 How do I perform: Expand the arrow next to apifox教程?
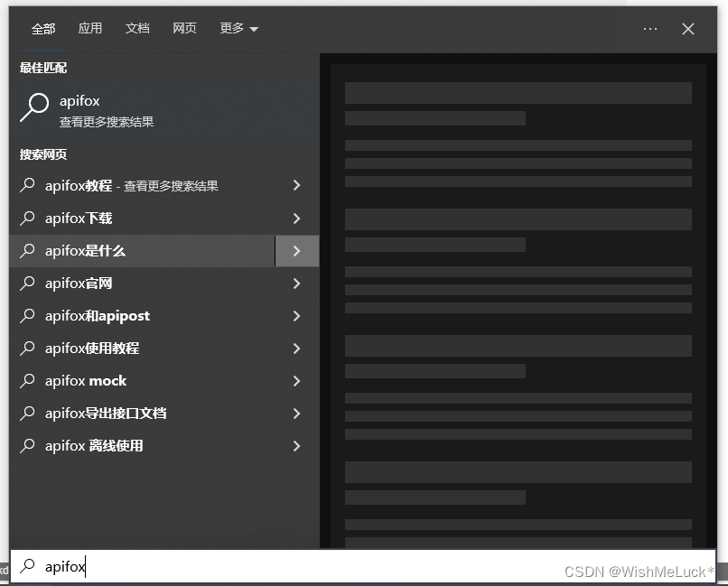point(297,186)
